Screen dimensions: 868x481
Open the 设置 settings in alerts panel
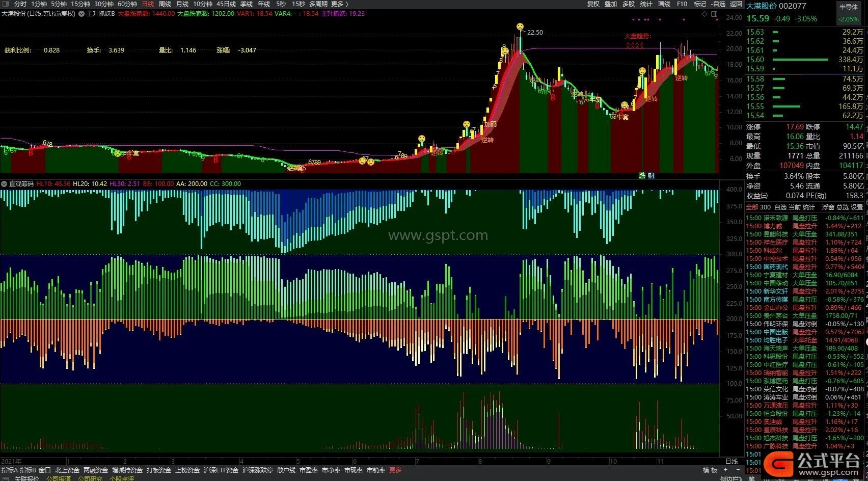857,207
